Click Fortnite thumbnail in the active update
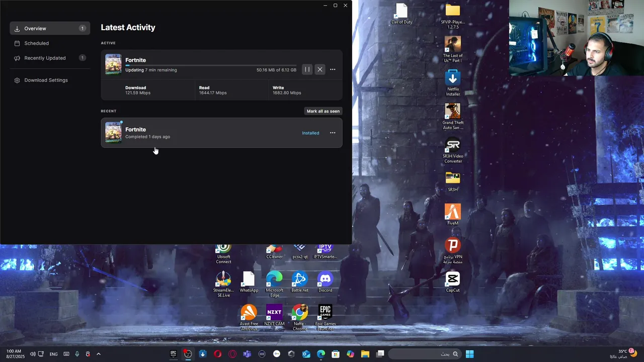The height and width of the screenshot is (362, 644). 113,64
